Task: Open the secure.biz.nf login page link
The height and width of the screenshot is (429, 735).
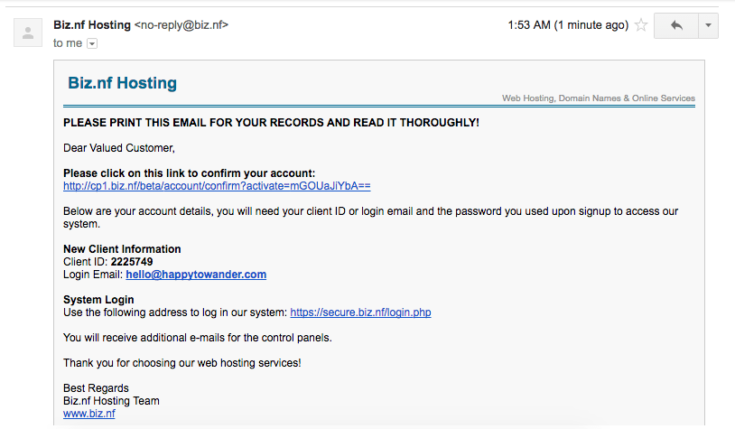Action: click(x=360, y=312)
